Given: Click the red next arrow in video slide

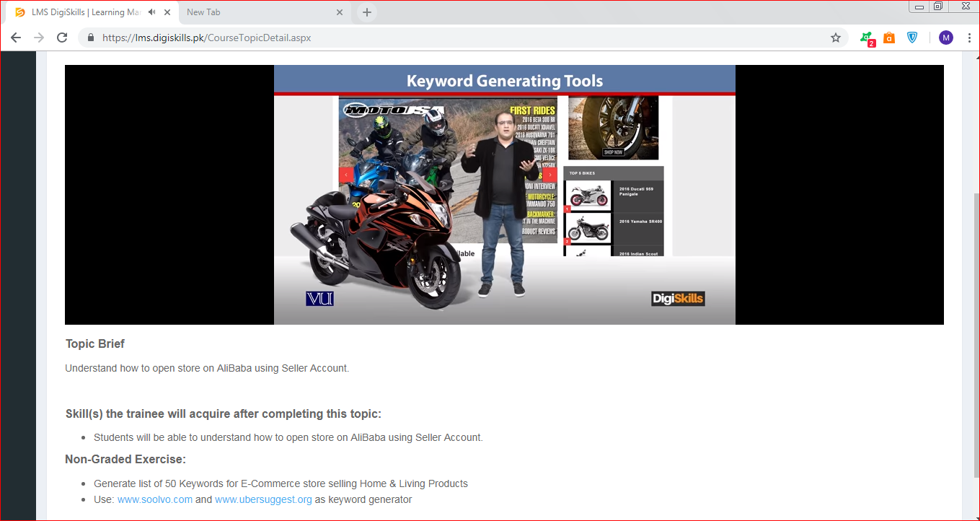Looking at the screenshot, I should (550, 175).
